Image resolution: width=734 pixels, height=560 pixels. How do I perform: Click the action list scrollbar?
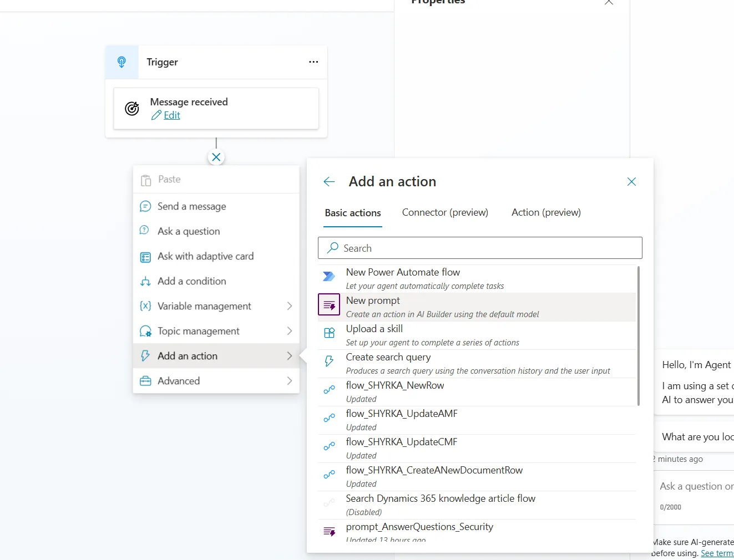(x=639, y=336)
